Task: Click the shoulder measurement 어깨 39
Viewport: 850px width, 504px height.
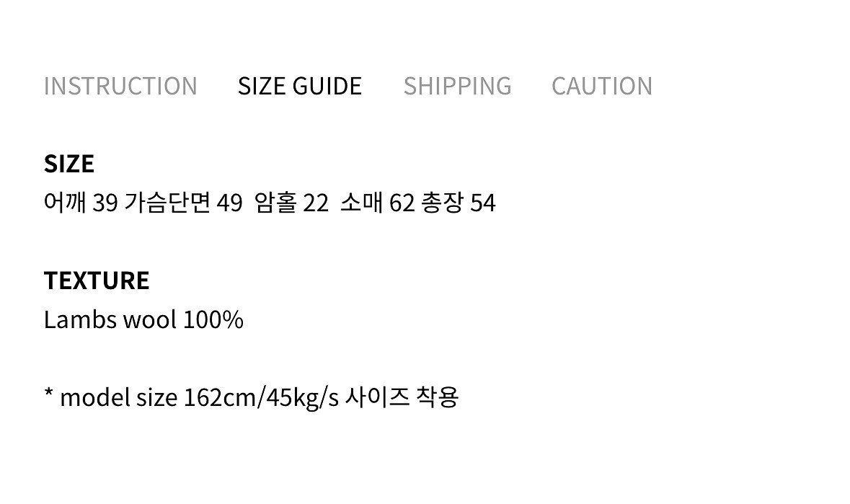Action: tap(80, 203)
